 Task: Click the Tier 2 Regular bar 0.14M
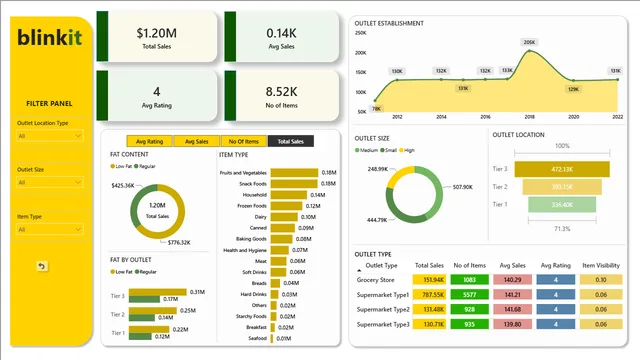tap(142, 318)
